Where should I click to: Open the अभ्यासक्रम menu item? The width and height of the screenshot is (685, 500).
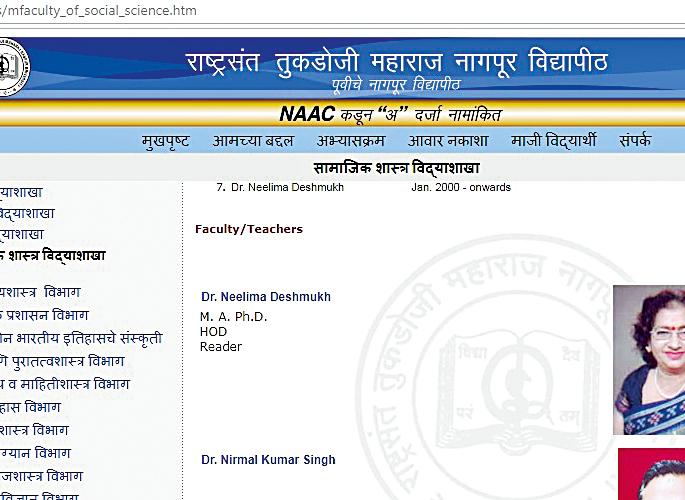tap(351, 141)
